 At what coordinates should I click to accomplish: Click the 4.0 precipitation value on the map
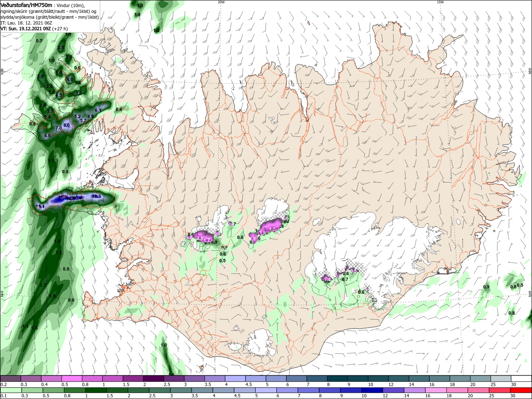point(70,79)
